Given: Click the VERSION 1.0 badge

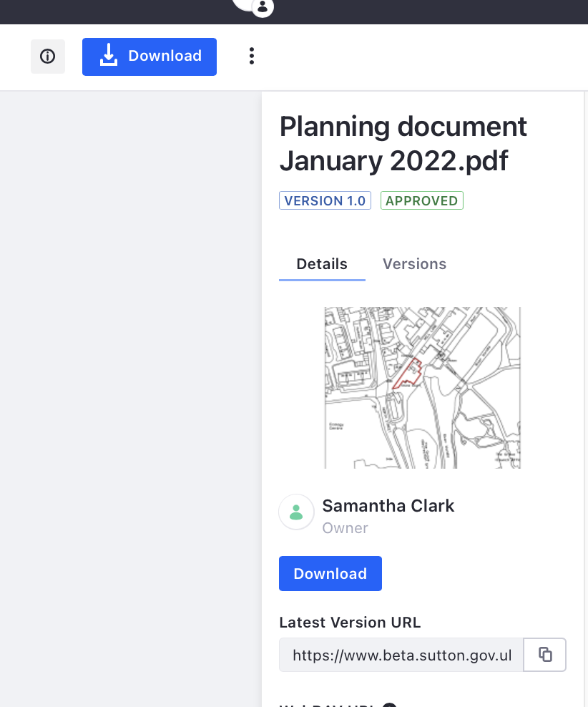Looking at the screenshot, I should coord(325,201).
